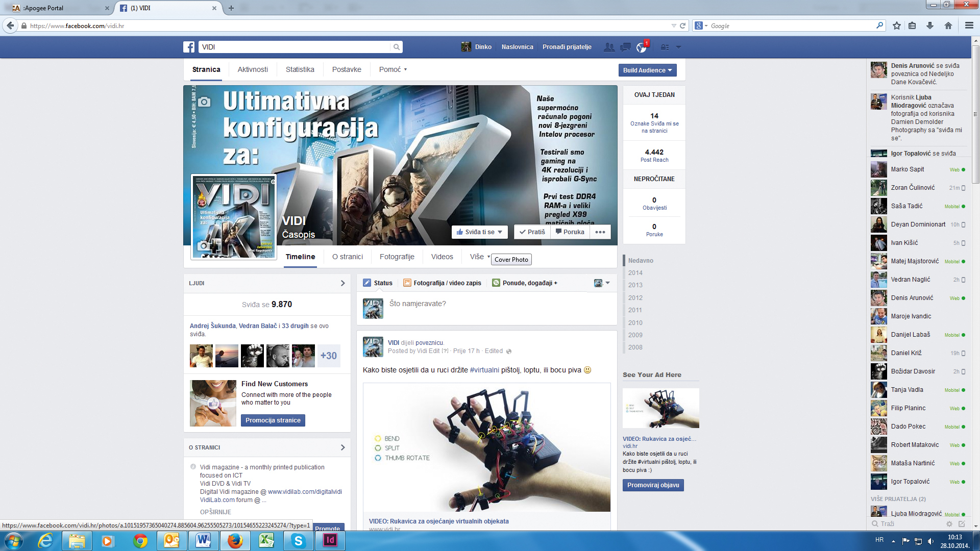The width and height of the screenshot is (980, 551).
Task: Expand the Više tab dropdown
Action: [479, 257]
